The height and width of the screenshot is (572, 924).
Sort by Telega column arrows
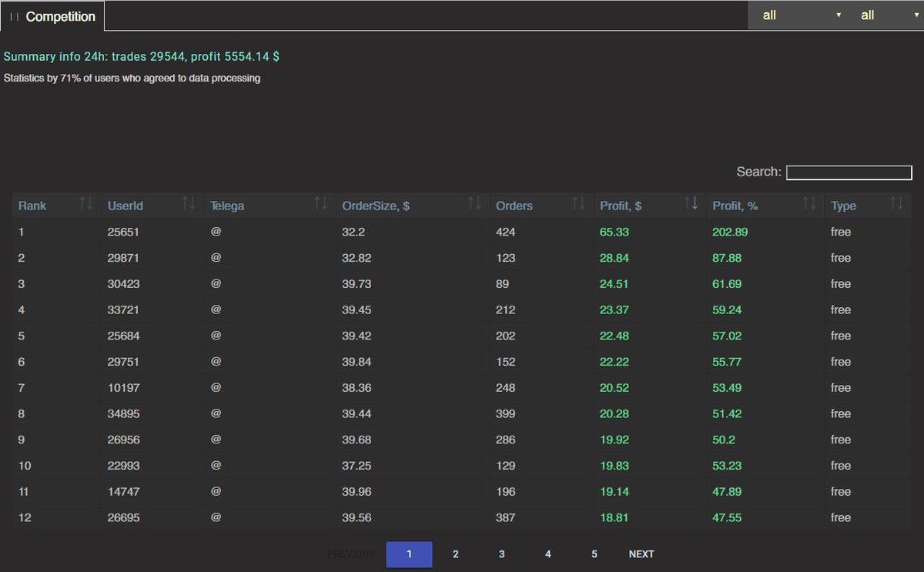(x=320, y=203)
